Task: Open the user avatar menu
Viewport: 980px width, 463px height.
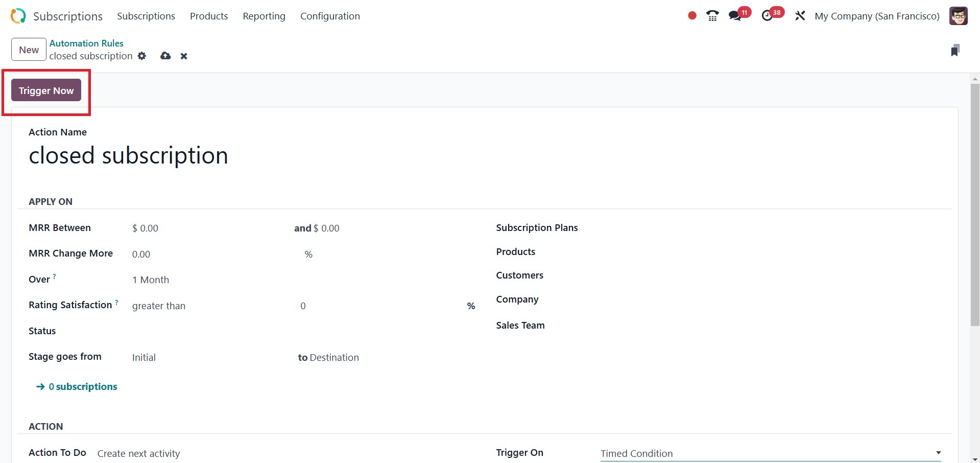Action: click(958, 16)
